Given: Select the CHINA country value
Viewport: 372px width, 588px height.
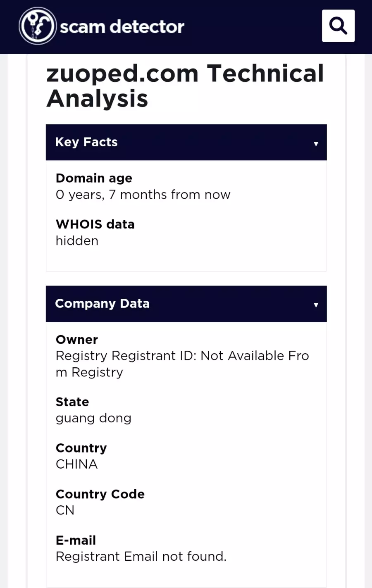Looking at the screenshot, I should tap(76, 464).
